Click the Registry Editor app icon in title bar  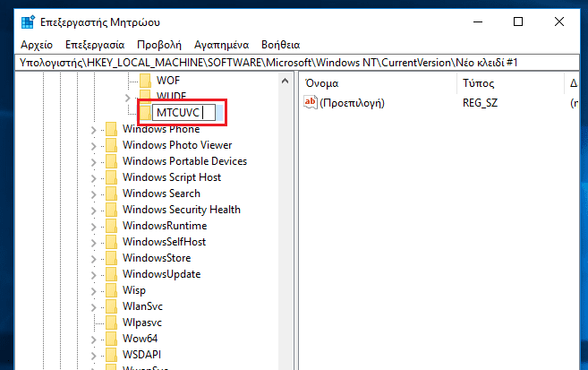28,22
